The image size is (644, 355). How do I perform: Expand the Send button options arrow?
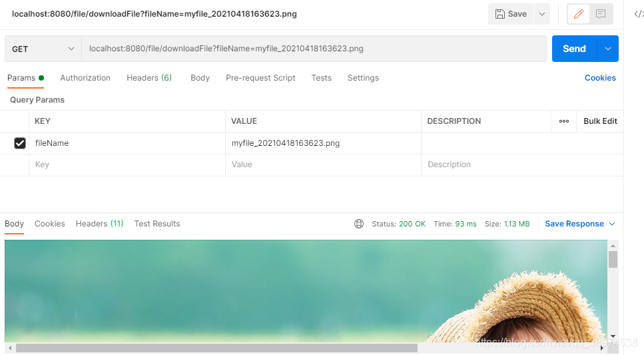click(608, 49)
